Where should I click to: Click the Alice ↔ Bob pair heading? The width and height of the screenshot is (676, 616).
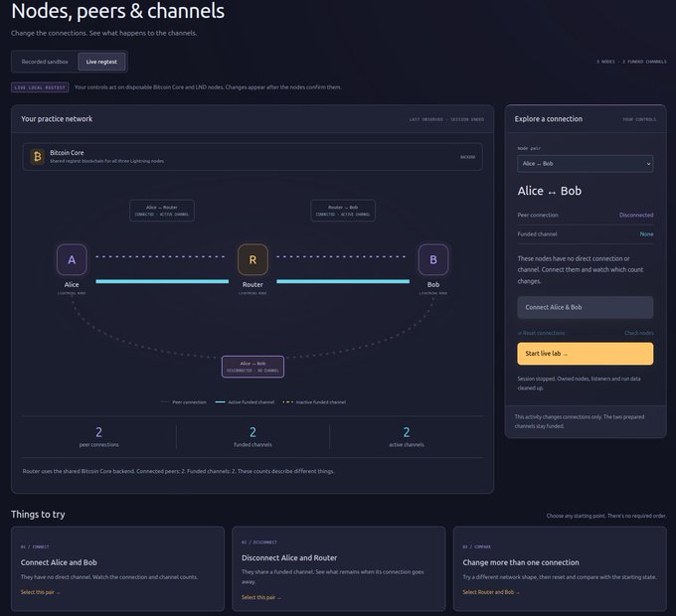pos(550,191)
